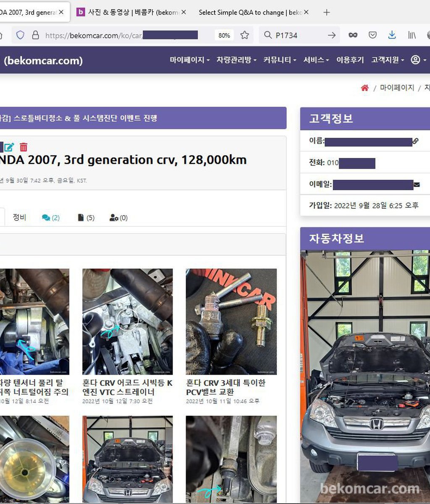The height and width of the screenshot is (504, 430).
Task: Click the 고객정보 panel header
Action: tap(365, 118)
